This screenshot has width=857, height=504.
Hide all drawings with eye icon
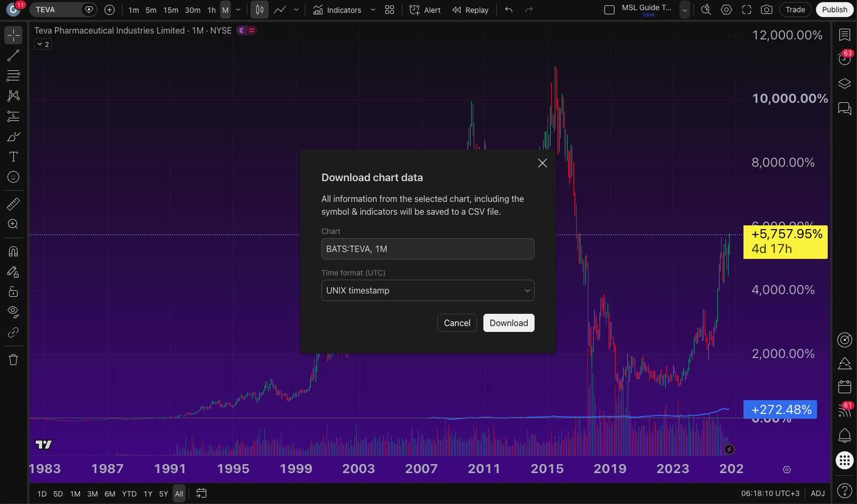(13, 312)
